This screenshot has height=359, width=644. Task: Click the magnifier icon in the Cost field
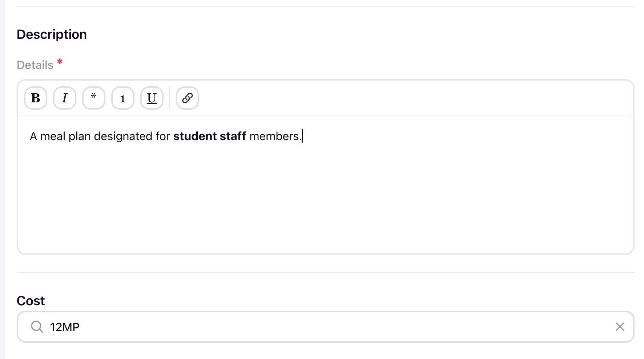[x=37, y=327]
